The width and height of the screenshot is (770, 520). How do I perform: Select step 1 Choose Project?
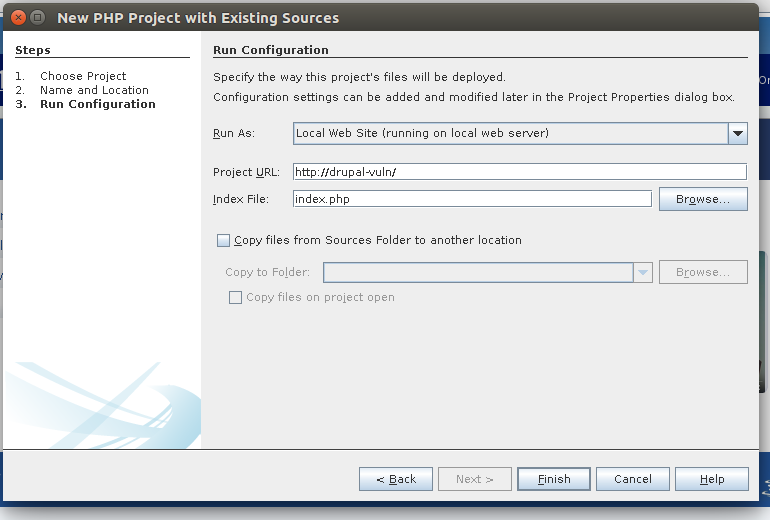coord(83,76)
